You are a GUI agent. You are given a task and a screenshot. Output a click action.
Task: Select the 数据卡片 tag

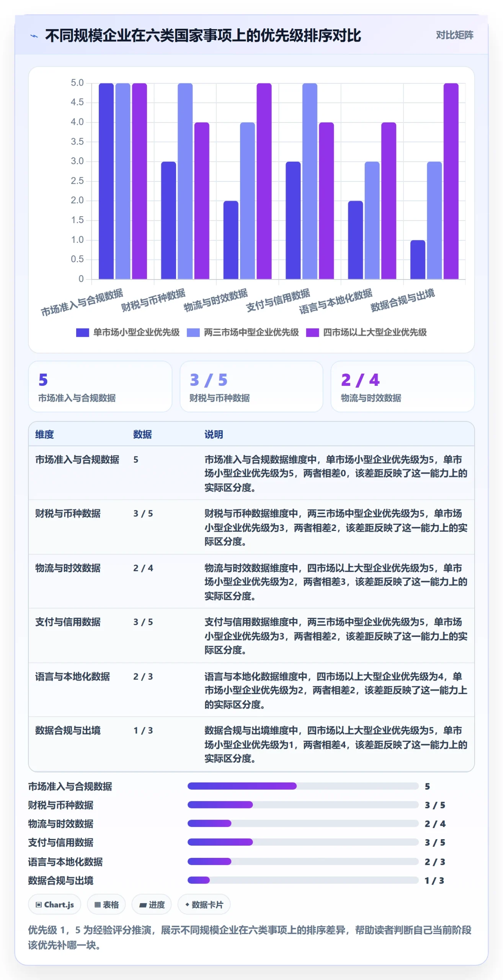pos(204,905)
